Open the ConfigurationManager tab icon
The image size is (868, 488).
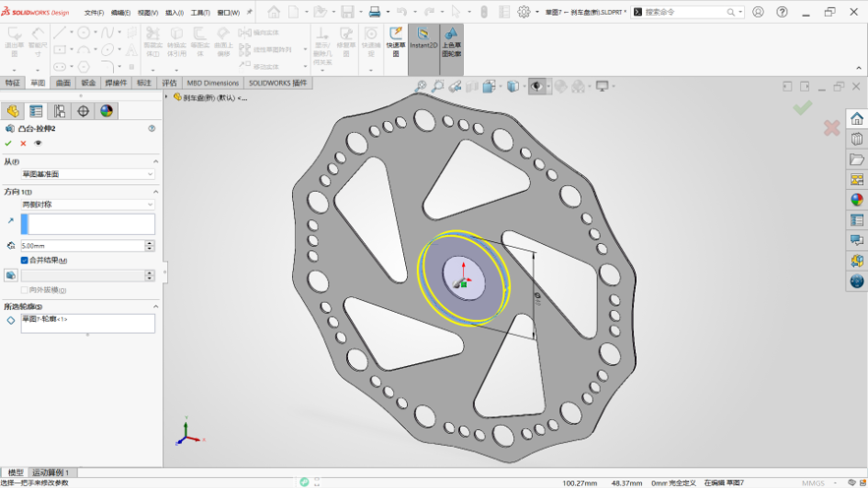tap(59, 111)
